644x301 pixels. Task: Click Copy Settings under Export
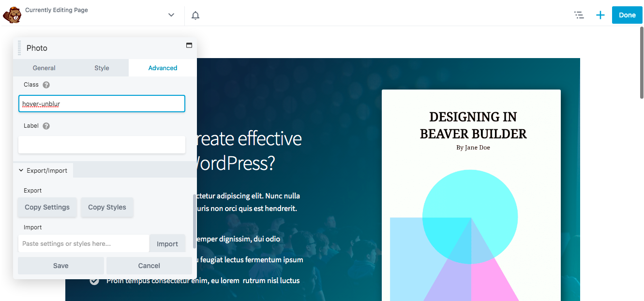tap(47, 207)
